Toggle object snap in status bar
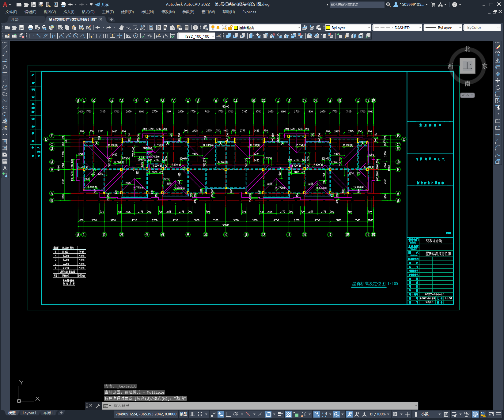This screenshot has height=420, width=504. pyautogui.click(x=268, y=414)
